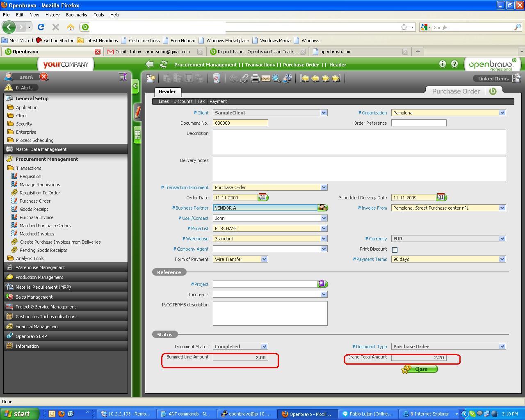The image size is (525, 420).
Task: Collapse the menu tree with top-right icon
Action: pos(122,77)
